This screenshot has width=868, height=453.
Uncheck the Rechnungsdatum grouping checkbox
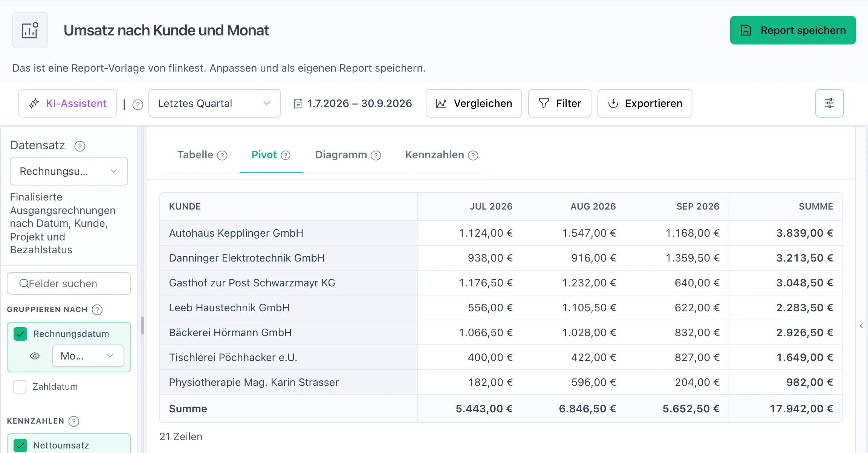(x=20, y=334)
